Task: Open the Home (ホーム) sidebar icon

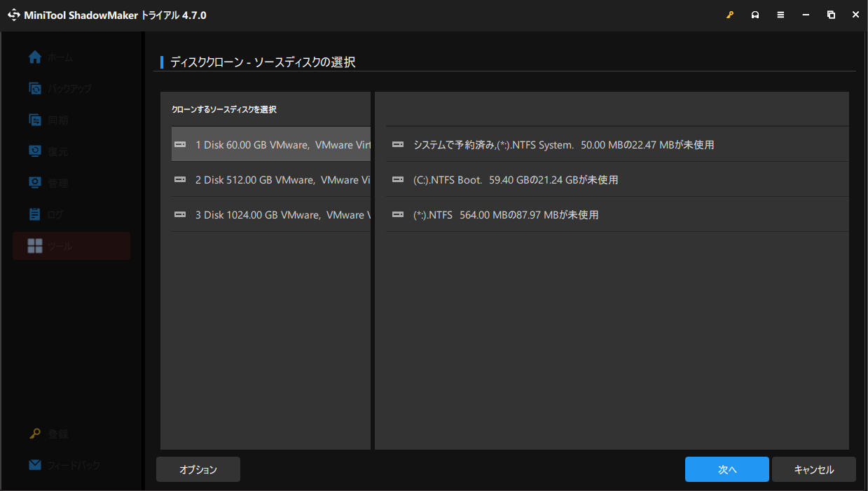Action: pos(35,57)
